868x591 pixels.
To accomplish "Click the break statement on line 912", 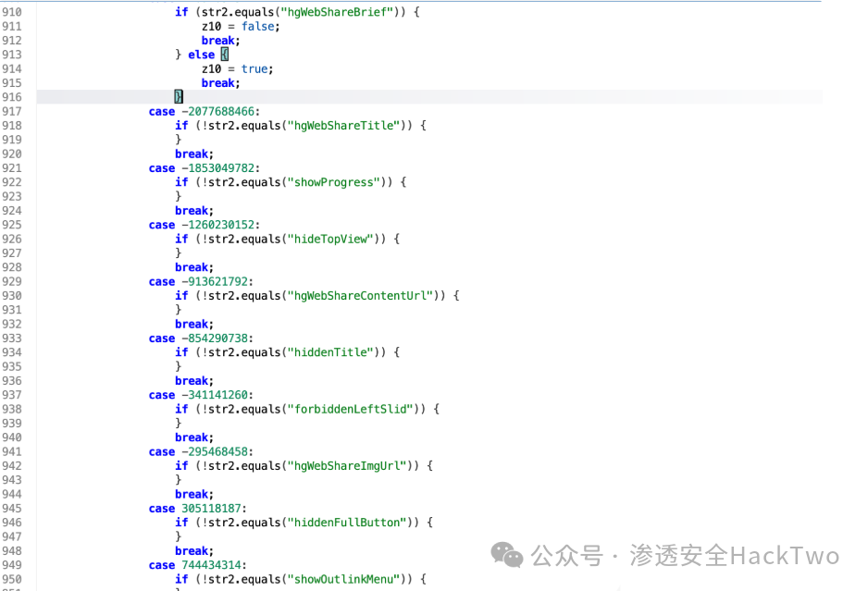I will tap(220, 41).
